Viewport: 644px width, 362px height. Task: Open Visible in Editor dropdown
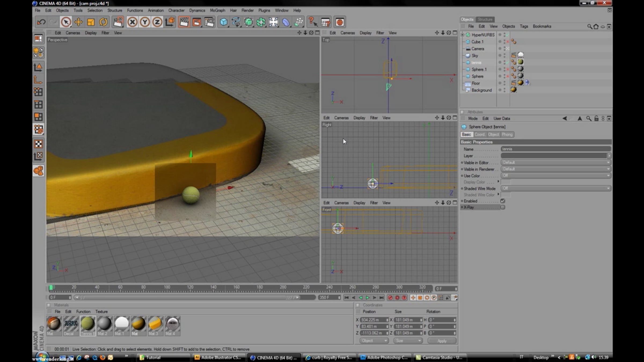556,162
